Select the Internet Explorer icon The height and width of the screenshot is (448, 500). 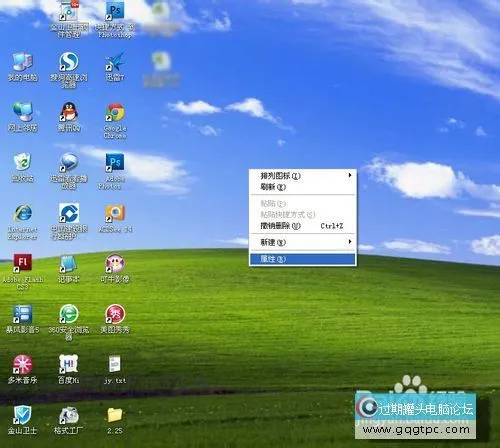(x=22, y=222)
